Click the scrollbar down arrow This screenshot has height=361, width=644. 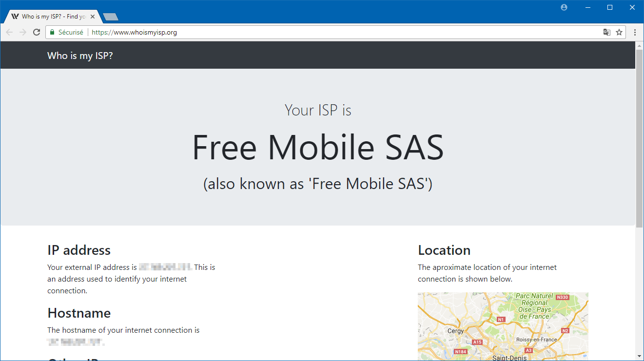tap(640, 357)
